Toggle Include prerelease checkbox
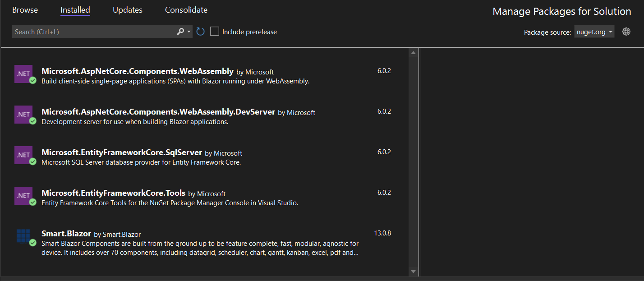The image size is (644, 281). tap(215, 32)
